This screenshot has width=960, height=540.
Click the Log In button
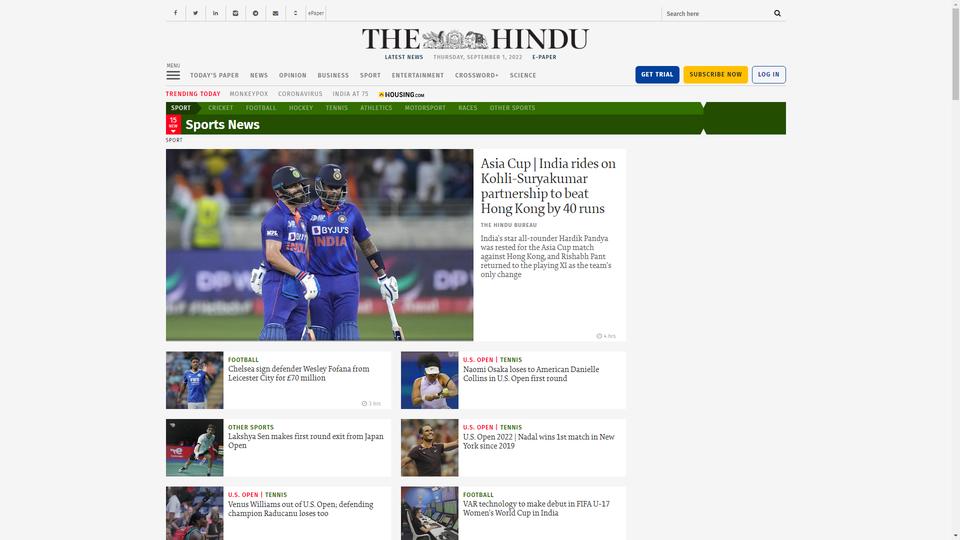pos(768,75)
